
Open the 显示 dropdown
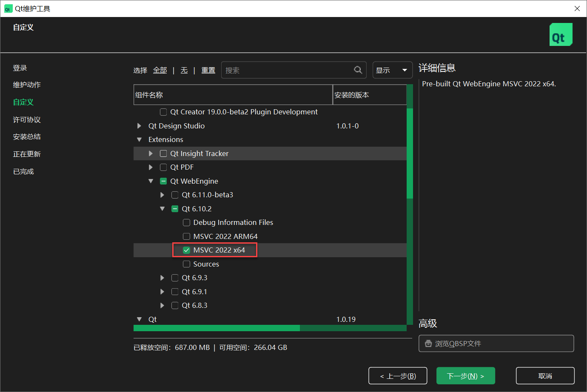pyautogui.click(x=392, y=70)
